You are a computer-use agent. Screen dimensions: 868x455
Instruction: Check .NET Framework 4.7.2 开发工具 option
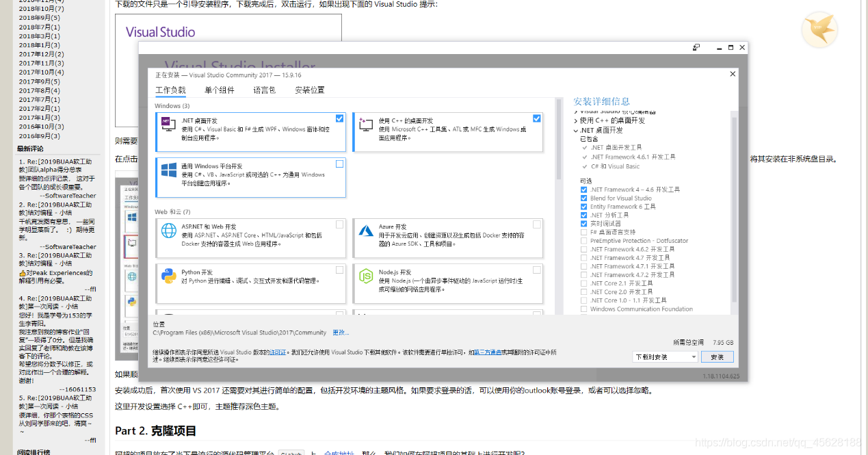click(x=584, y=275)
